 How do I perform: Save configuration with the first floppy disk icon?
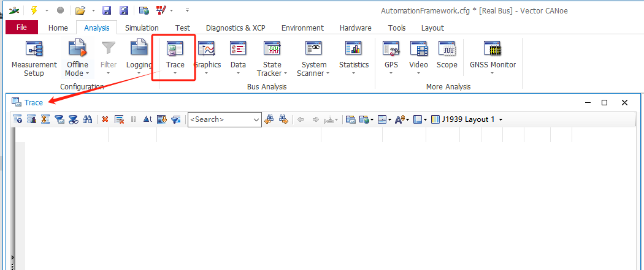point(106,10)
